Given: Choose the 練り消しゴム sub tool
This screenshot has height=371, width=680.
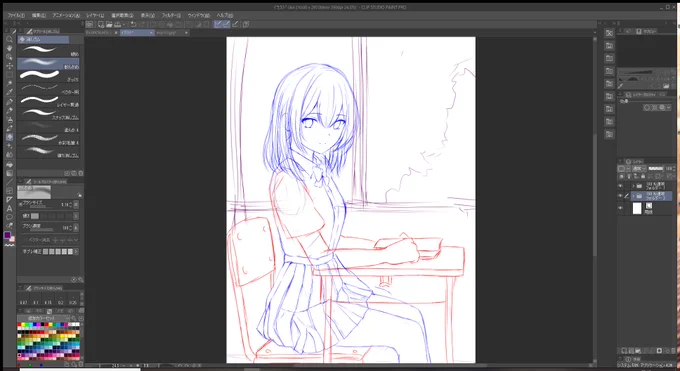Looking at the screenshot, I should (x=48, y=152).
